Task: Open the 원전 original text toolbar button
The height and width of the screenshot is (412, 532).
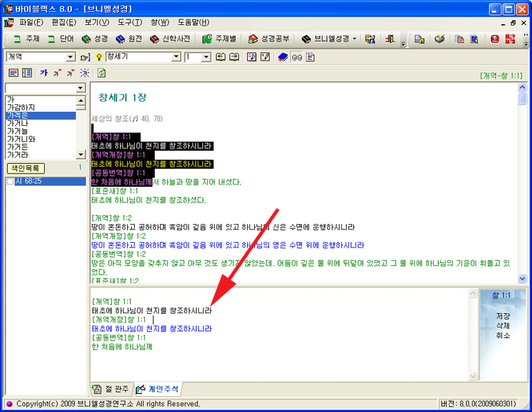Action: (x=129, y=39)
